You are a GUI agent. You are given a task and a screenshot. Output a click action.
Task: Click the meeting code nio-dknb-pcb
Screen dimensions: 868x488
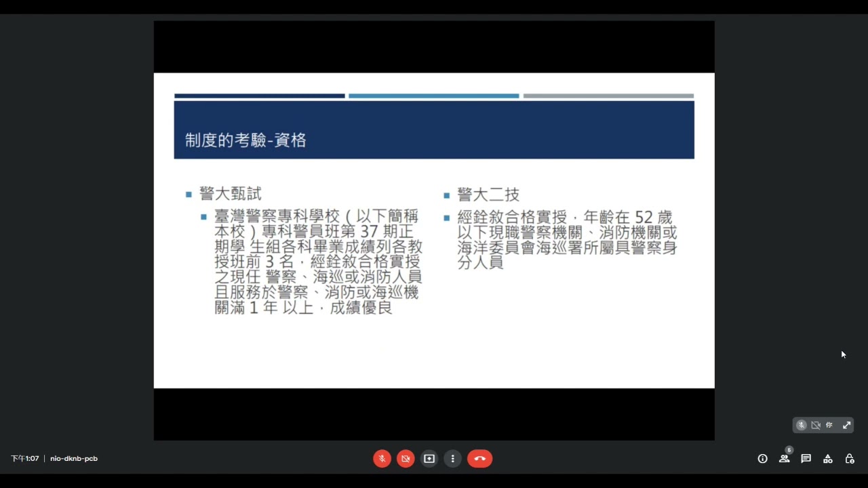pyautogui.click(x=74, y=459)
